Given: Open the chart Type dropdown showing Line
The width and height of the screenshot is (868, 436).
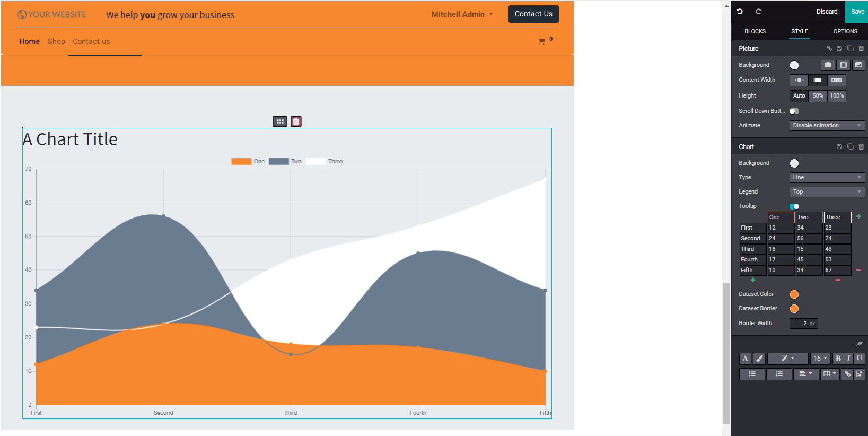Looking at the screenshot, I should (827, 178).
